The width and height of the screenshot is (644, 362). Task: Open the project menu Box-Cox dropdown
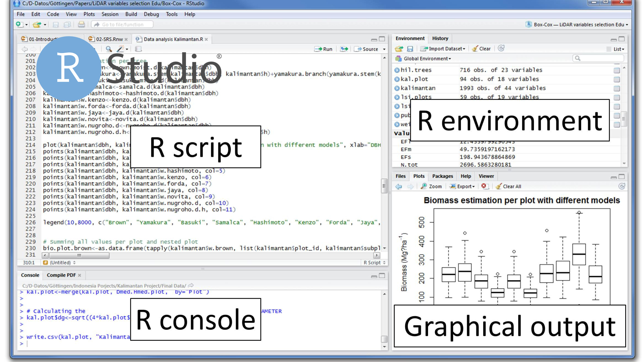[x=577, y=25]
